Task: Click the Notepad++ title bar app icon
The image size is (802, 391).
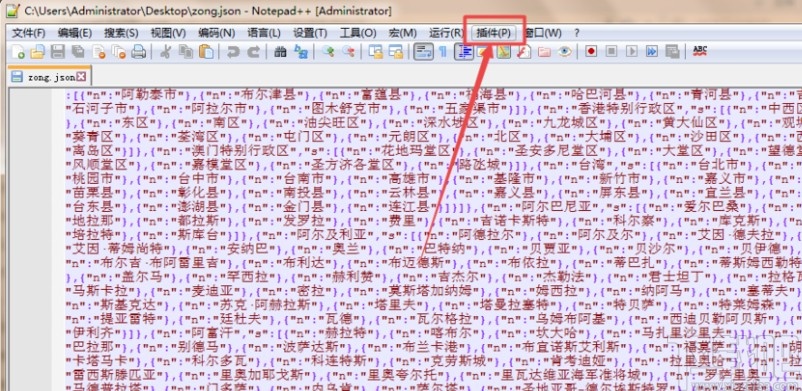Action: coord(12,10)
